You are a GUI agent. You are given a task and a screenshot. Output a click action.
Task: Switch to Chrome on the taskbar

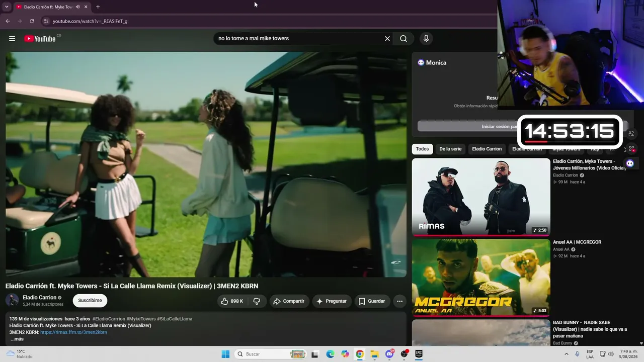click(x=360, y=354)
